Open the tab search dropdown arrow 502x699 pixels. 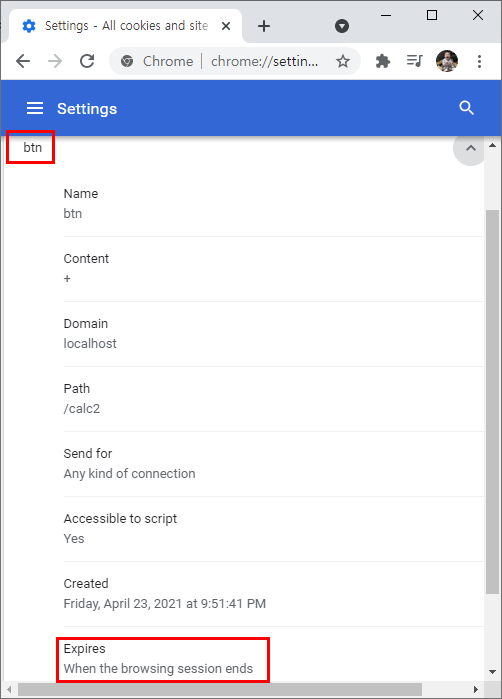pyautogui.click(x=342, y=26)
